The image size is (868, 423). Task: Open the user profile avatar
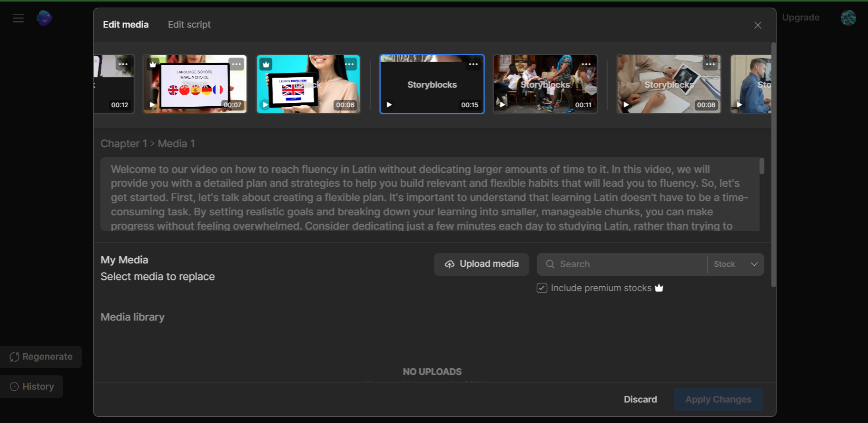tap(848, 18)
